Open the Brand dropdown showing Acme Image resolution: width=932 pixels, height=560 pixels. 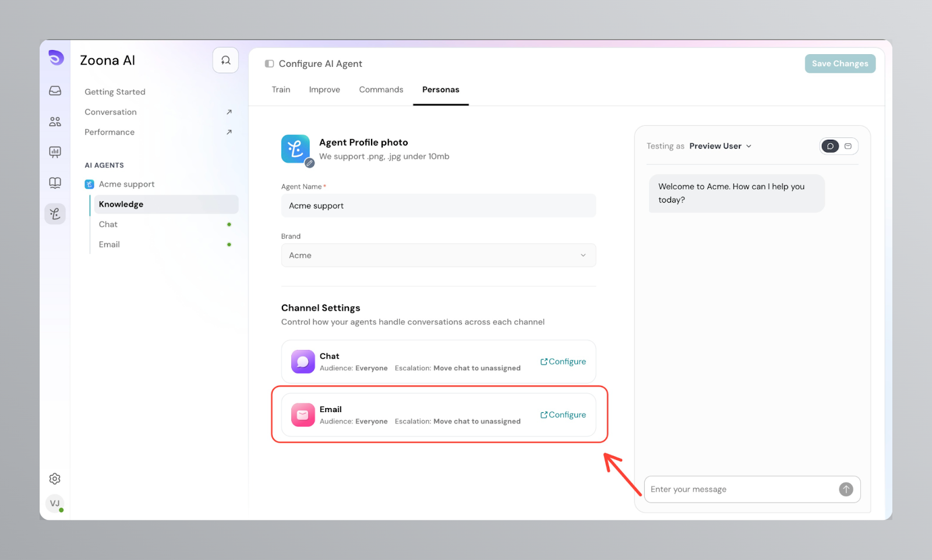438,256
